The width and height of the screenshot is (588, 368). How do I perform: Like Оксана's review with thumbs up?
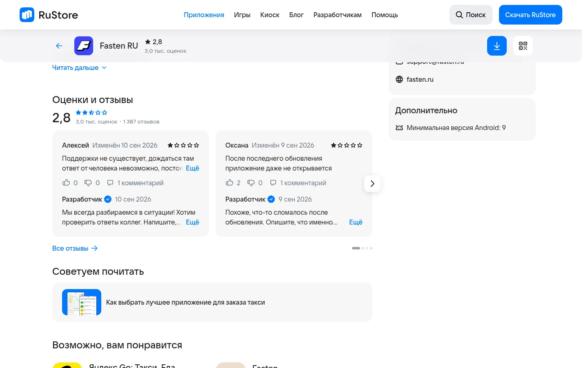pos(229,183)
